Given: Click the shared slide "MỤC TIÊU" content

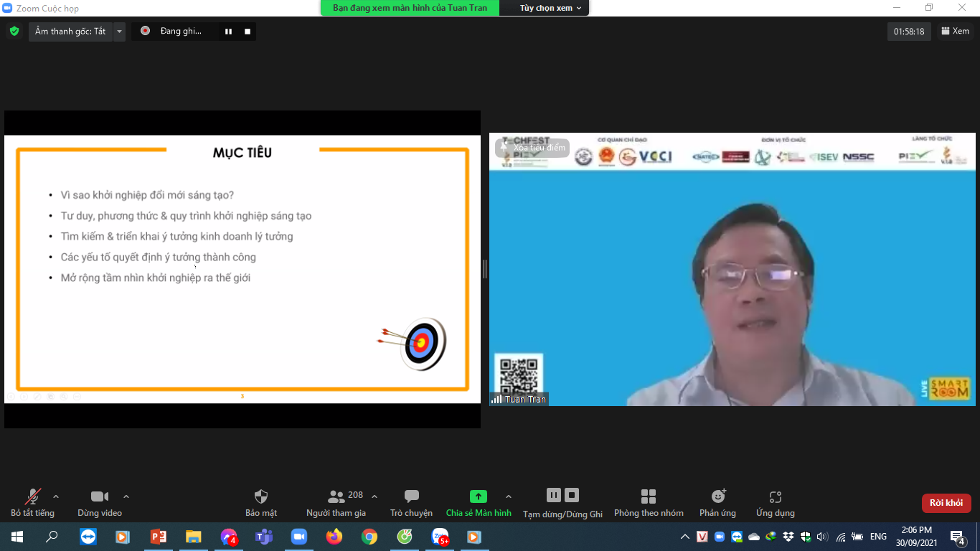Looking at the screenshot, I should [x=242, y=269].
